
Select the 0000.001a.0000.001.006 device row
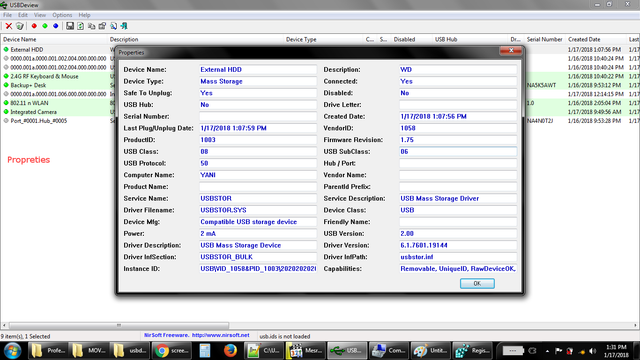[x=58, y=94]
